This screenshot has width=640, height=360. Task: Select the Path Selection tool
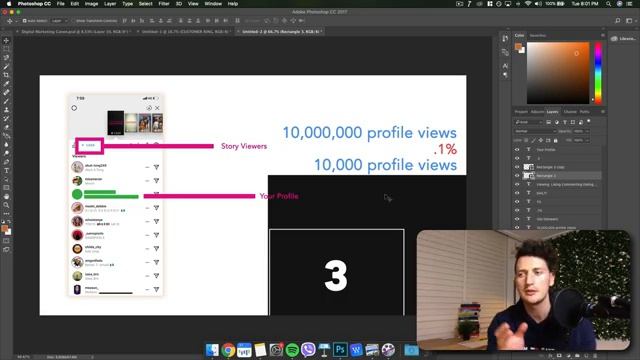click(6, 179)
